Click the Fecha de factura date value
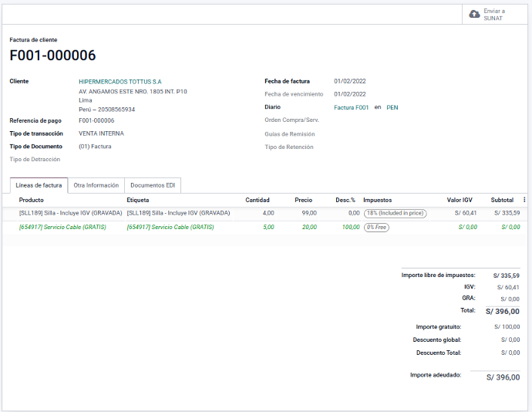532x412 pixels. [x=349, y=81]
